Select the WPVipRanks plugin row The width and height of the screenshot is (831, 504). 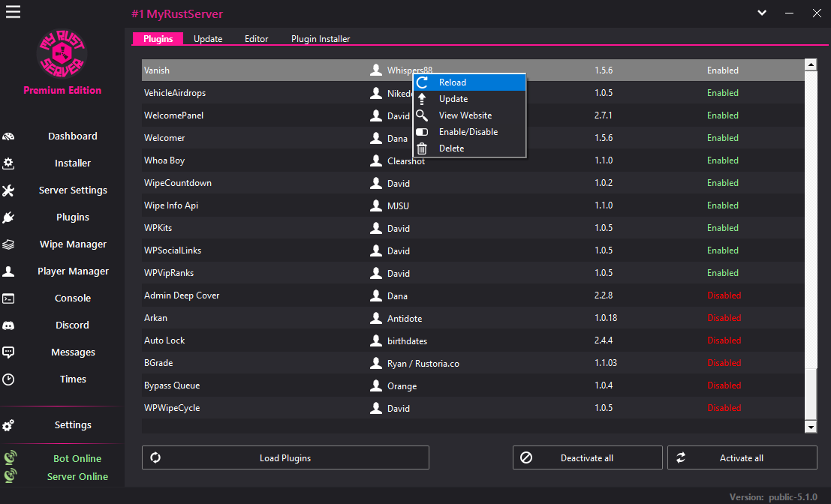(473, 273)
